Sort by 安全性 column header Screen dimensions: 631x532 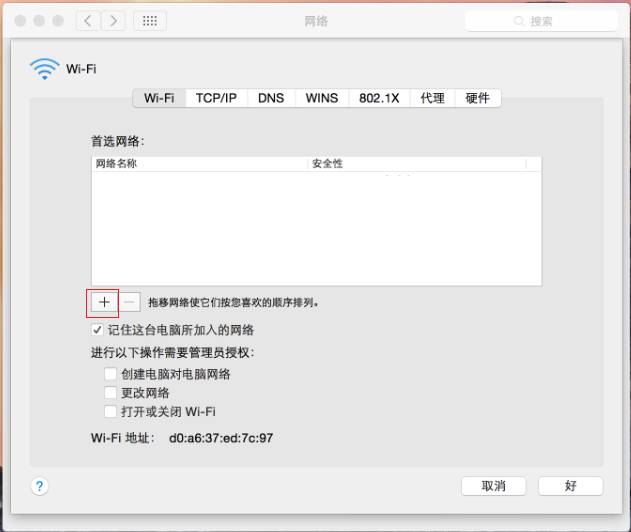pyautogui.click(x=417, y=164)
